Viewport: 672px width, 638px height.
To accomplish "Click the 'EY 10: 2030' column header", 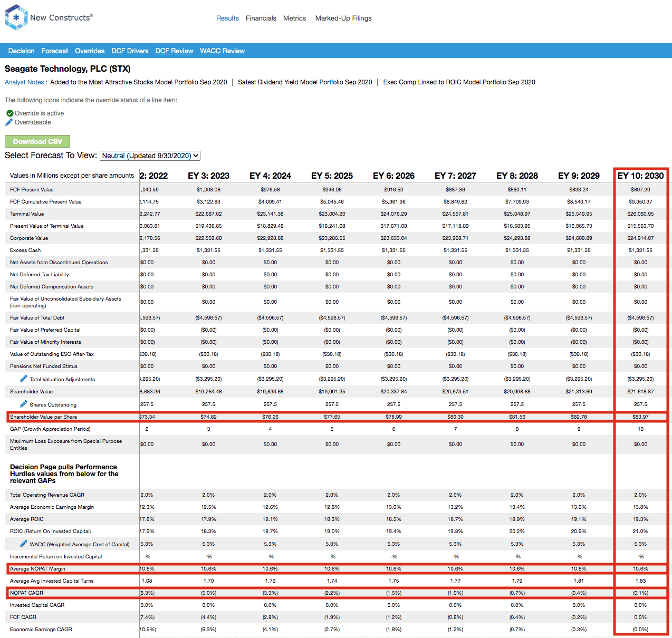I will point(640,176).
